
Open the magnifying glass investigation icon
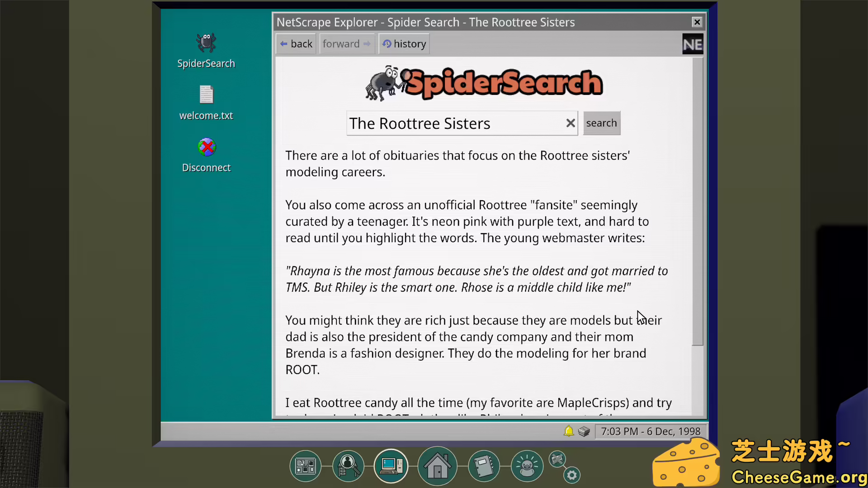pyautogui.click(x=348, y=466)
